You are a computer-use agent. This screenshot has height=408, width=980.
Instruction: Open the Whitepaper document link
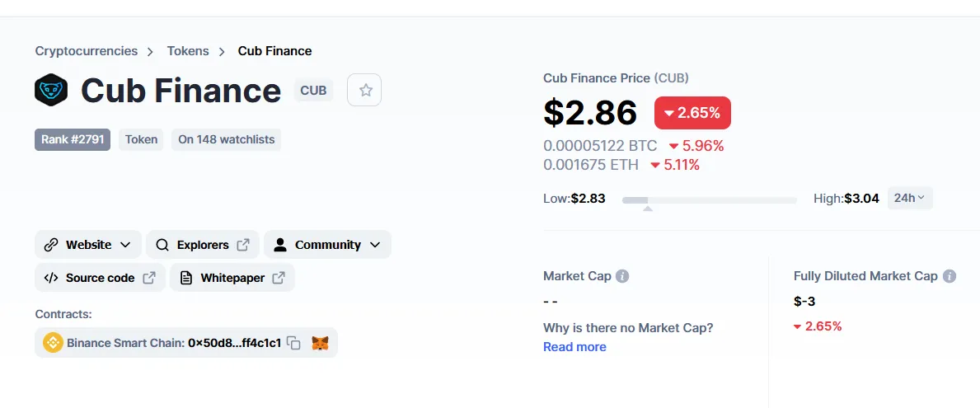232,278
